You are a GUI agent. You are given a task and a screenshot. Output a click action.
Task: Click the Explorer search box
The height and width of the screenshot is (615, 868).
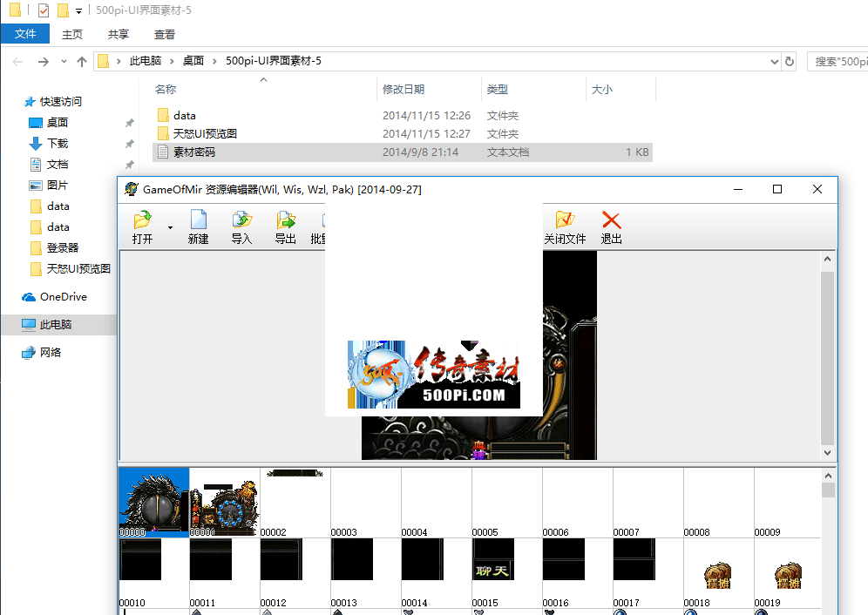click(837, 62)
